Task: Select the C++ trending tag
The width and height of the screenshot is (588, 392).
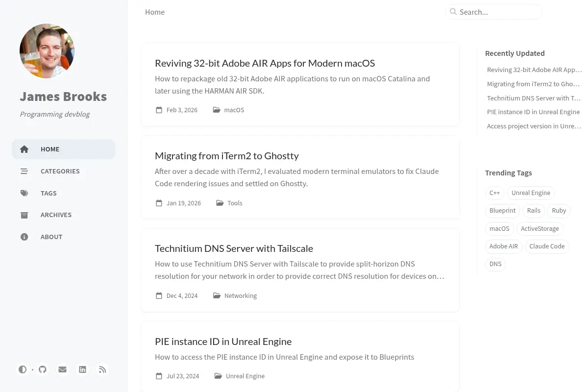Action: 494,193
